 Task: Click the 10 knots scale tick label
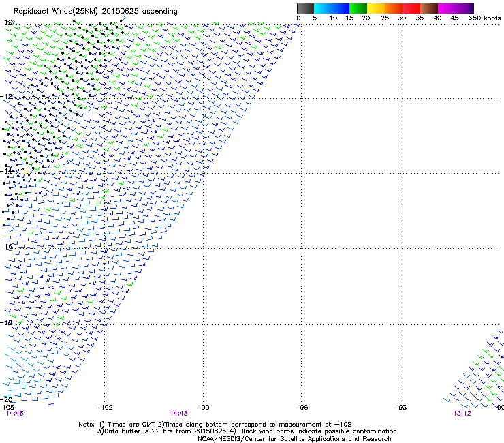(333, 18)
